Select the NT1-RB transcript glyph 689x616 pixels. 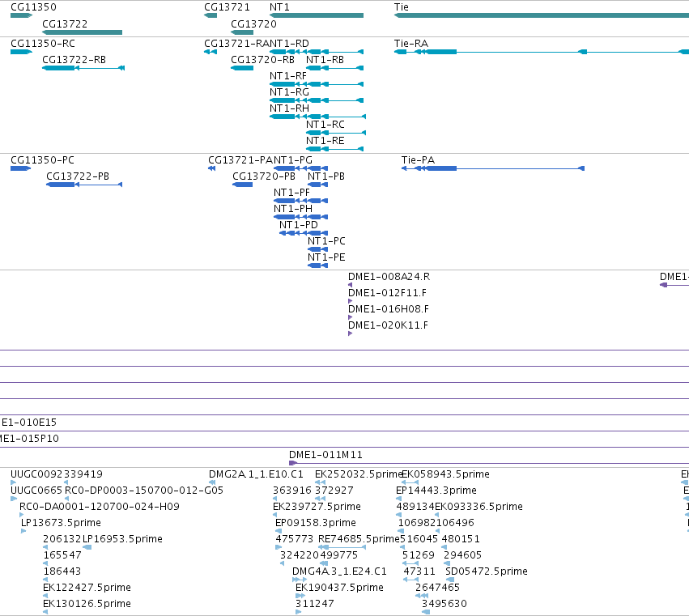[x=335, y=68]
